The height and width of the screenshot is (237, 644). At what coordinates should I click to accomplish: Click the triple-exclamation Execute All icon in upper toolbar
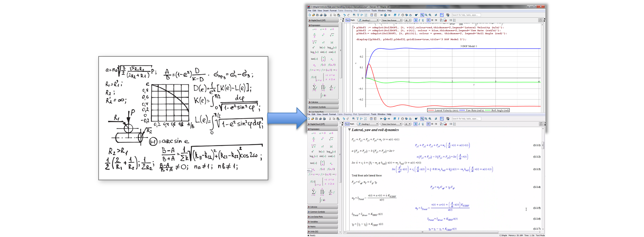395,15
